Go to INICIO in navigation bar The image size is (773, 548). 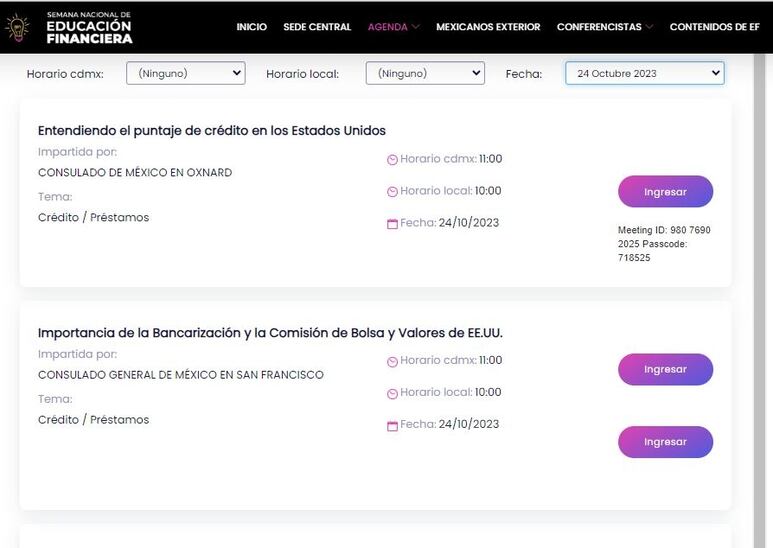[x=251, y=27]
